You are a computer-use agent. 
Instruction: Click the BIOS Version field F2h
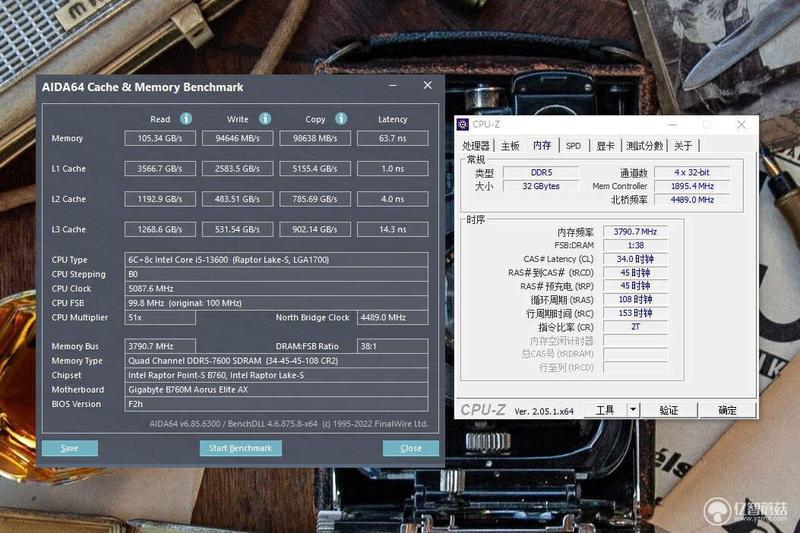[276, 404]
